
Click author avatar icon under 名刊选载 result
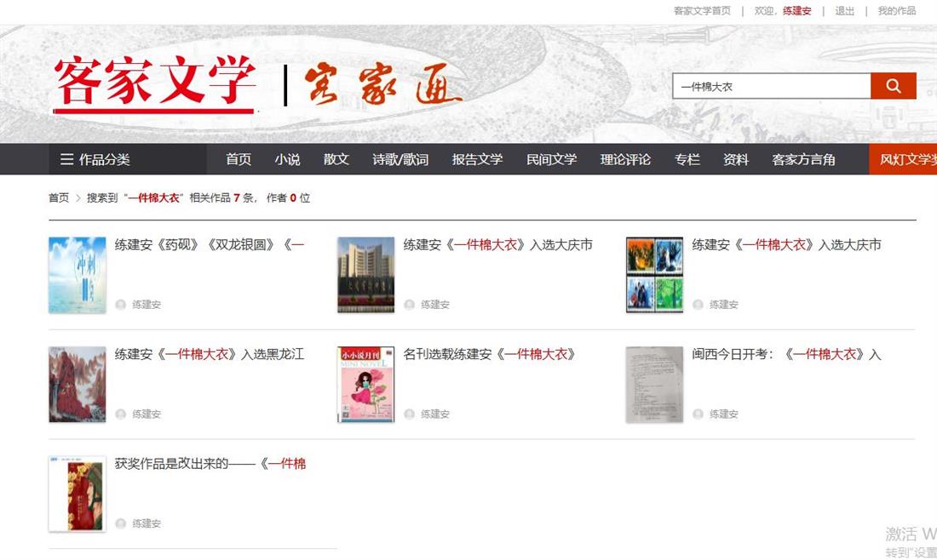point(410,414)
